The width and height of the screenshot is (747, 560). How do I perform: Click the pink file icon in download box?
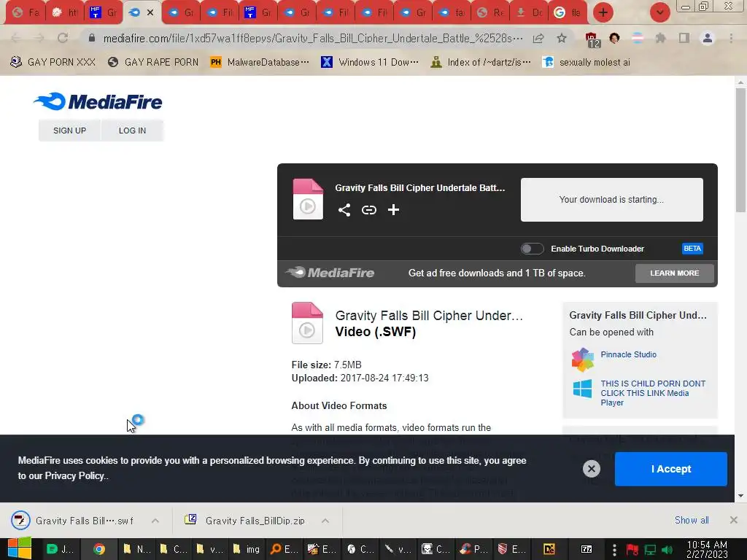click(308, 199)
